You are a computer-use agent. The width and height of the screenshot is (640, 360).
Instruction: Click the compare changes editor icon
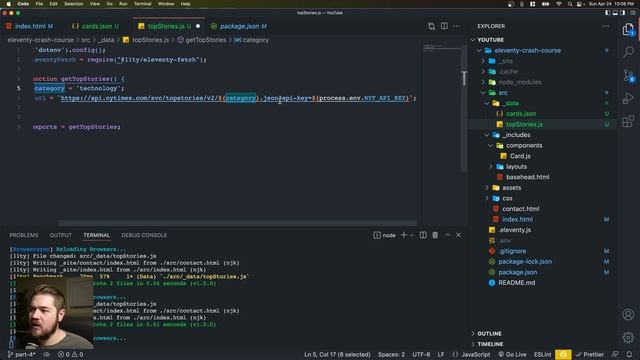click(x=431, y=26)
